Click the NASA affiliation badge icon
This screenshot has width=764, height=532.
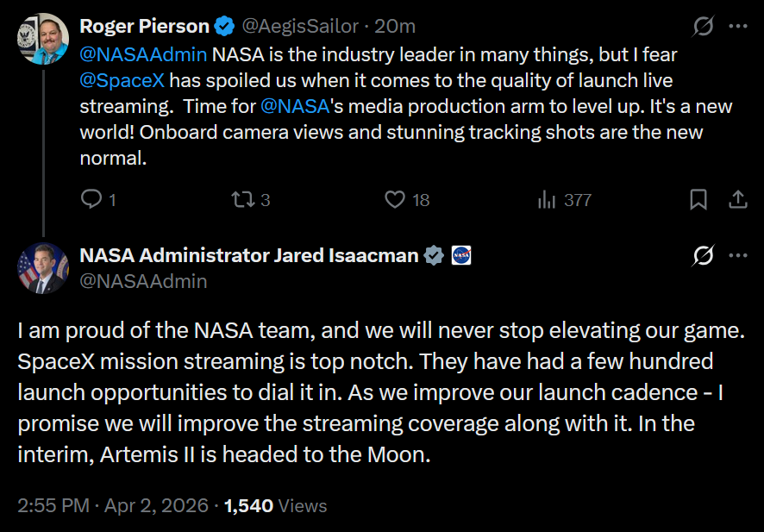461,255
